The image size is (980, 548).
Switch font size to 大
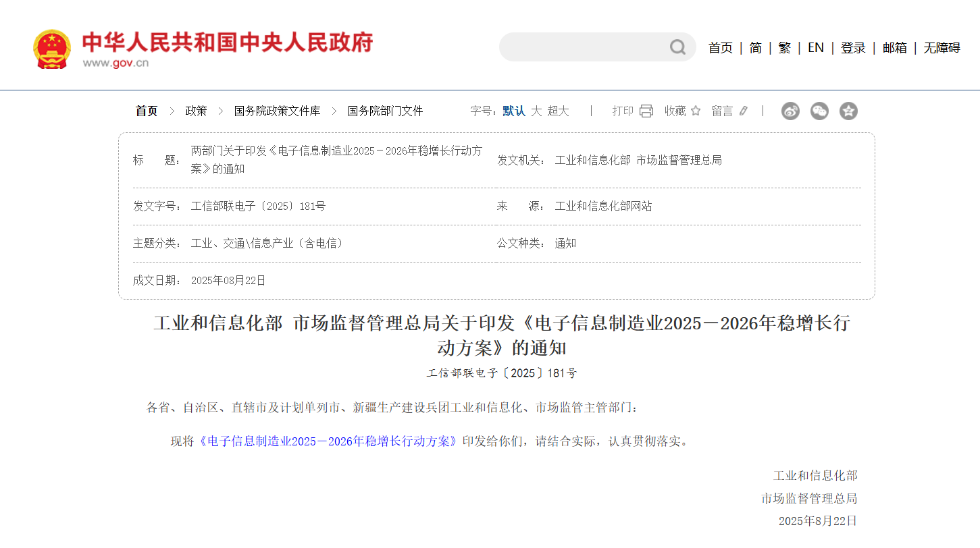[x=536, y=111]
